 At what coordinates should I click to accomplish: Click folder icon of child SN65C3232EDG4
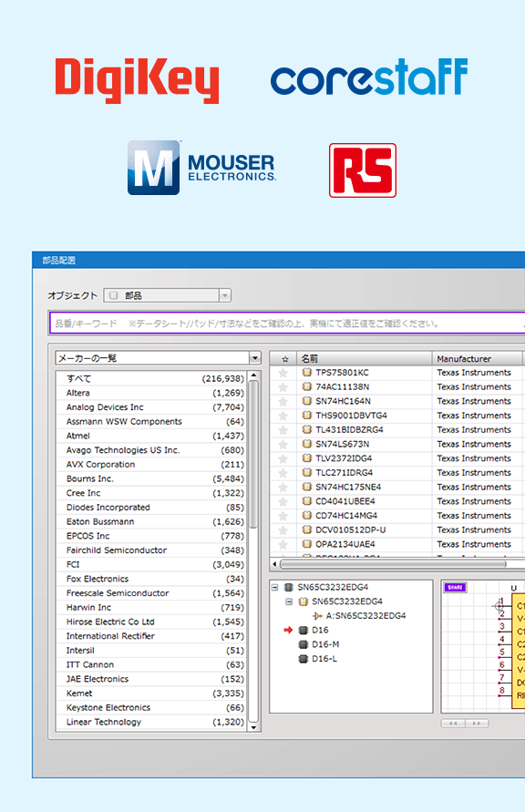pos(304,601)
